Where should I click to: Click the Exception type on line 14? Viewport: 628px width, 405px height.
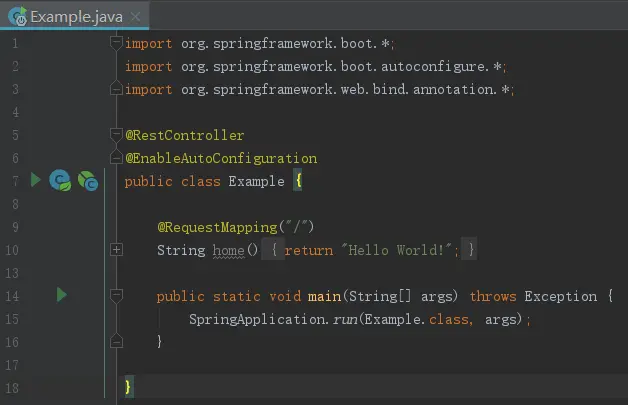561,296
